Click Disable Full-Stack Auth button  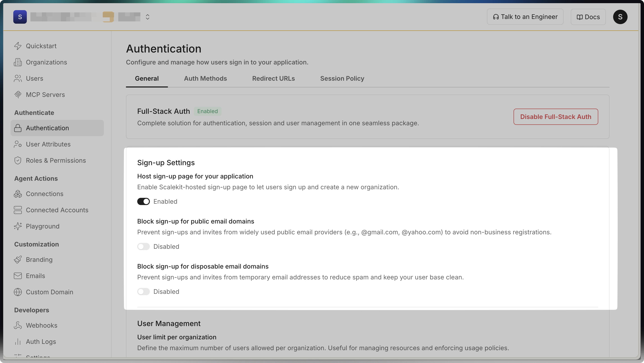(555, 117)
